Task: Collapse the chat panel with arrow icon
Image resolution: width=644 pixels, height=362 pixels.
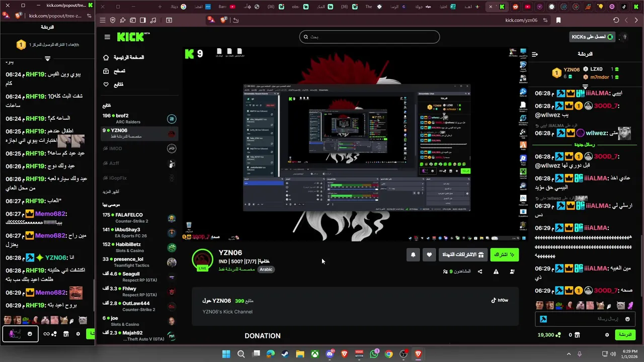Action: pos(535,54)
